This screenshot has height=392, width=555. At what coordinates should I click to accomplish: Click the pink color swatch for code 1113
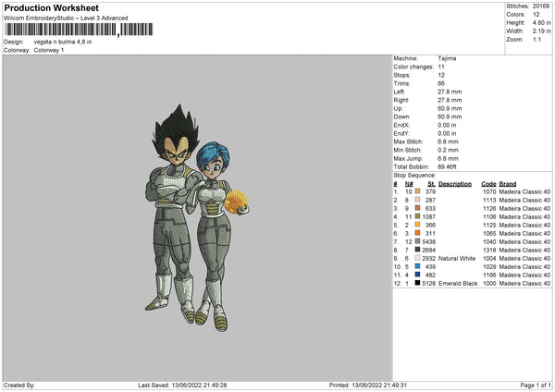coord(418,200)
